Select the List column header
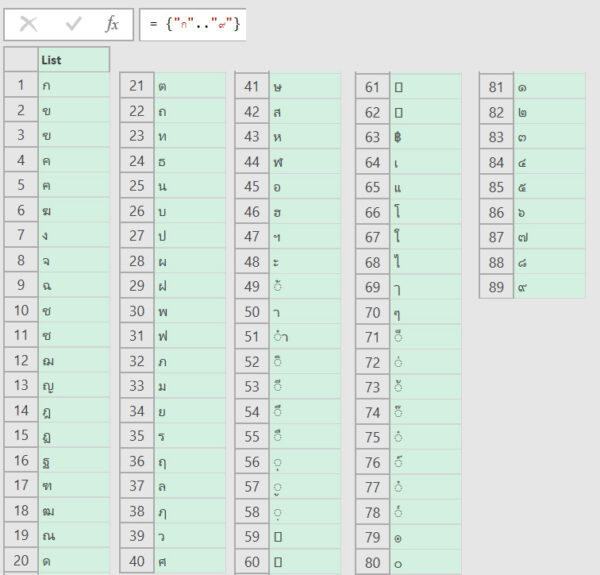Viewport: 600px width, 575px height. click(x=73, y=60)
